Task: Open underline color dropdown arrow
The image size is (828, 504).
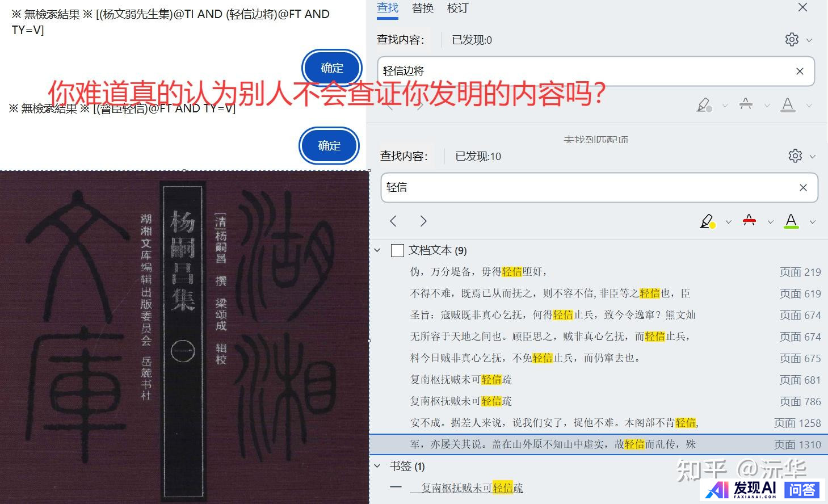Action: (812, 222)
